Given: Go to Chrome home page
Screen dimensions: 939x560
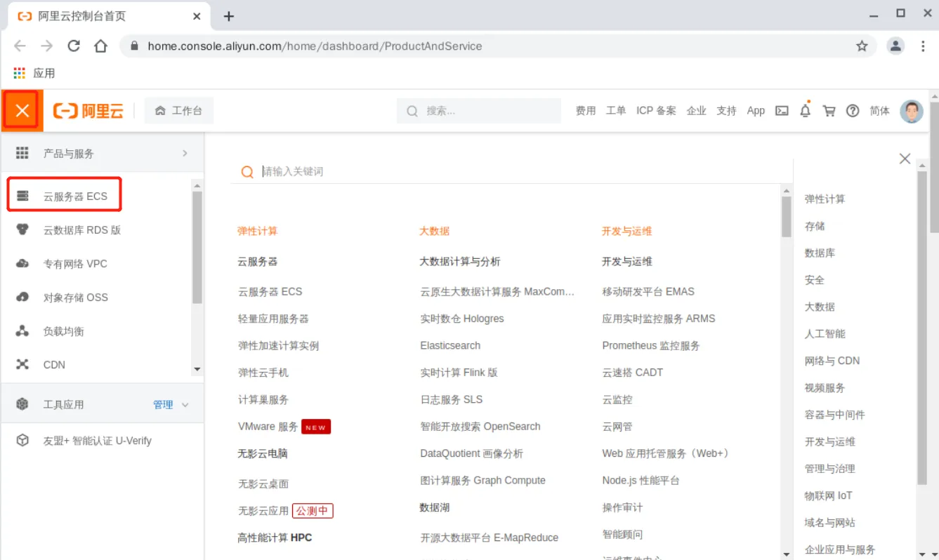Looking at the screenshot, I should pyautogui.click(x=100, y=46).
